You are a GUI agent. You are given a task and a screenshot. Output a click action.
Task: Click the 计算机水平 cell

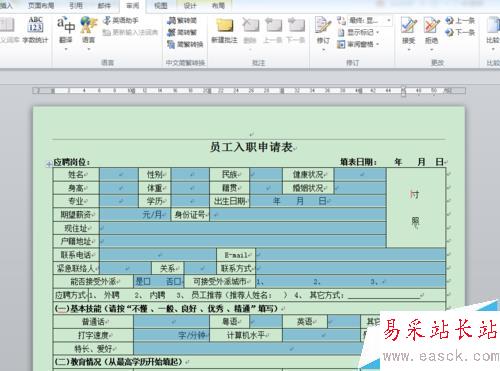click(x=246, y=335)
